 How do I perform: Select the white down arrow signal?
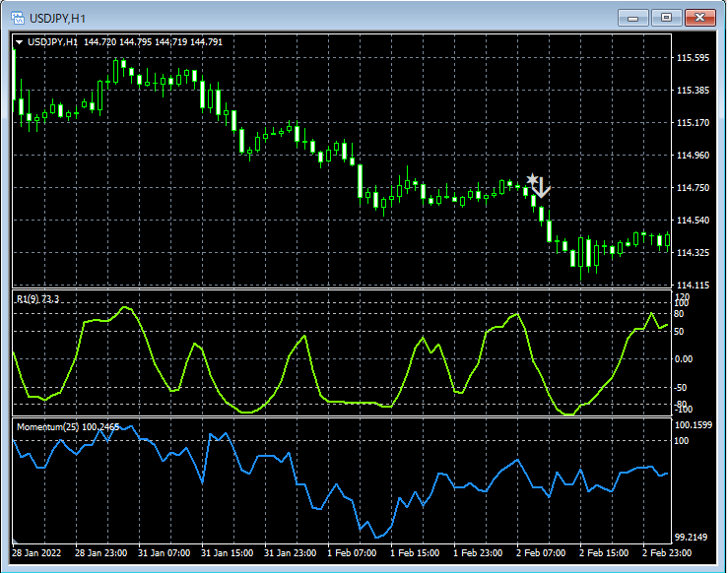(542, 189)
